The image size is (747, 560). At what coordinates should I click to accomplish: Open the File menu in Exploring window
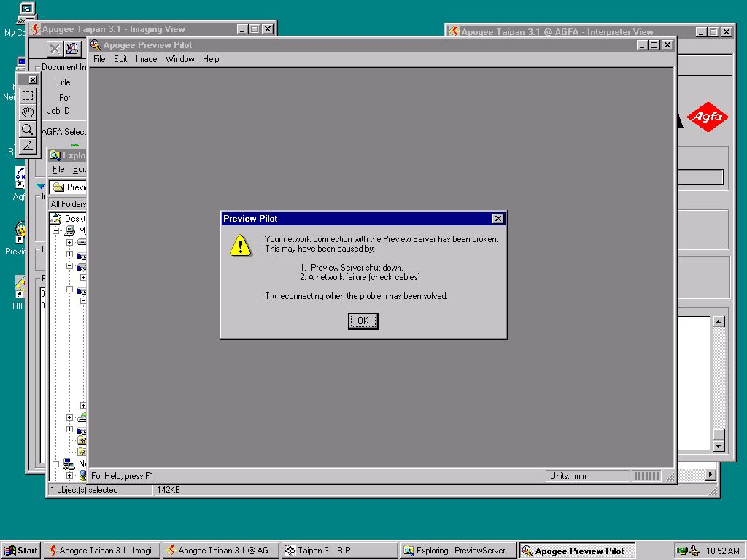click(x=58, y=169)
